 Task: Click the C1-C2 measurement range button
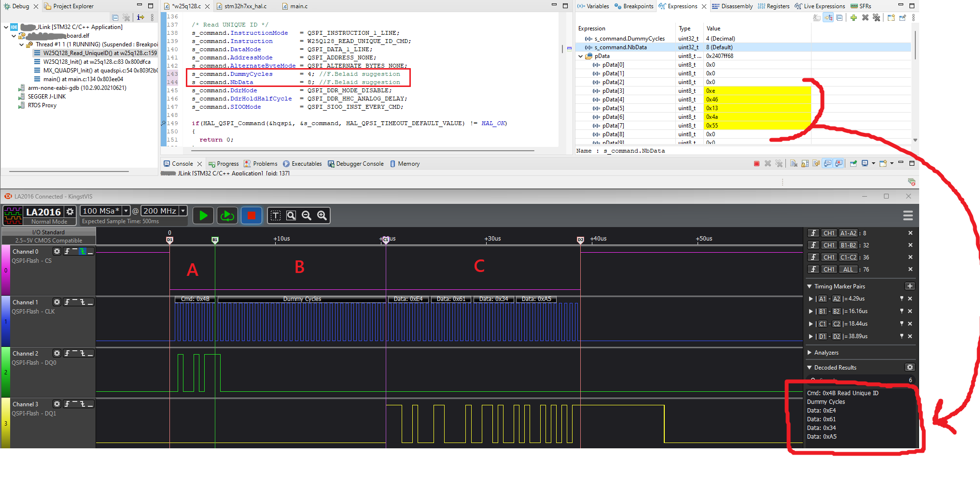pos(848,257)
